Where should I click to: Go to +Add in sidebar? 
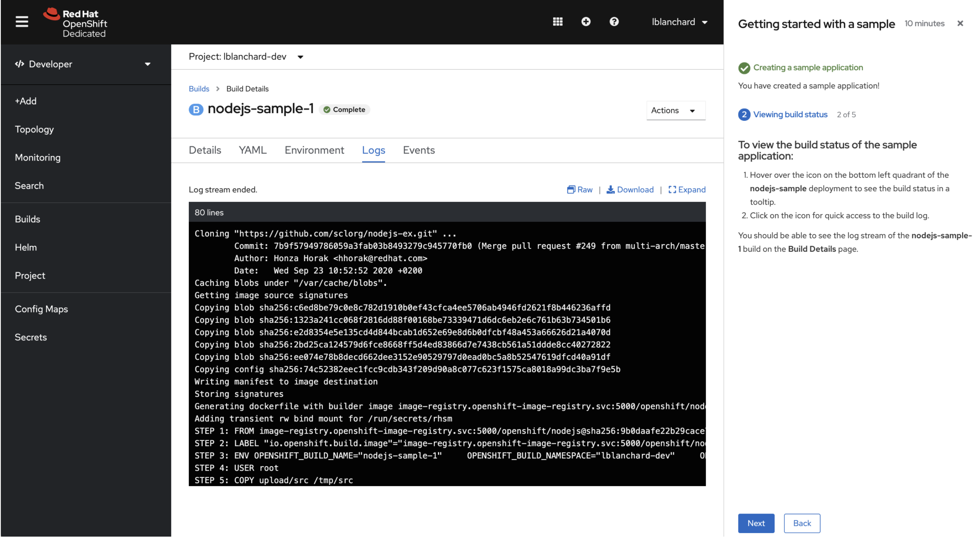tap(25, 101)
